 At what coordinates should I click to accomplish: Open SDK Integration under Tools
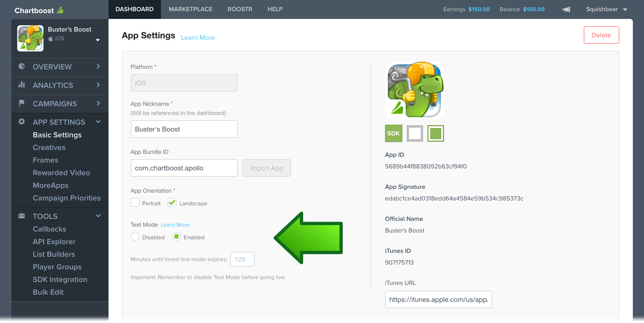(x=60, y=280)
